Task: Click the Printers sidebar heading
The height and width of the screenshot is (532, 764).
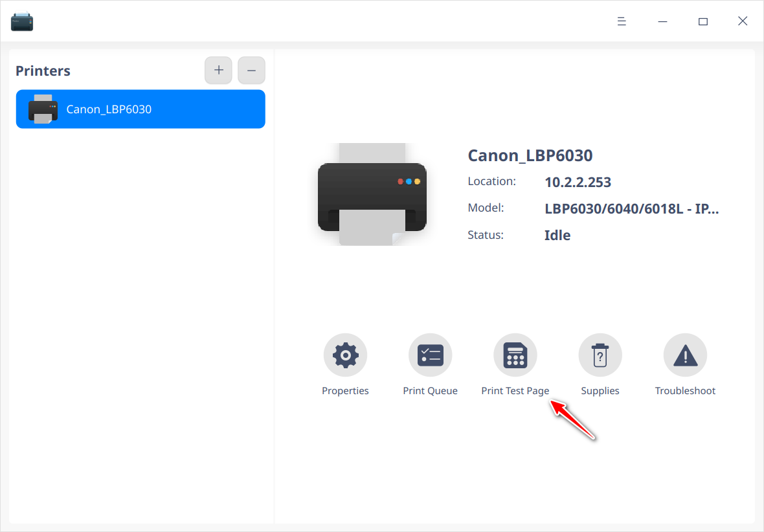Action: [x=43, y=71]
